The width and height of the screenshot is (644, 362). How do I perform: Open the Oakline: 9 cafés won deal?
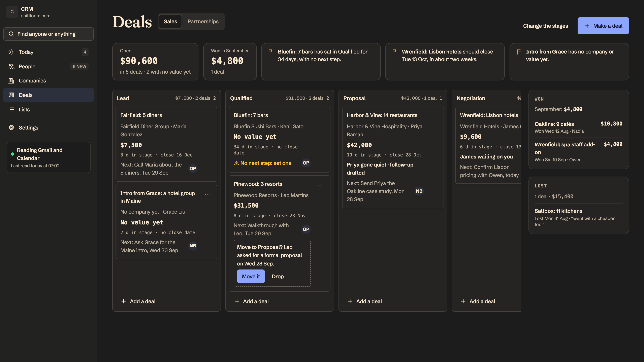[x=579, y=127]
